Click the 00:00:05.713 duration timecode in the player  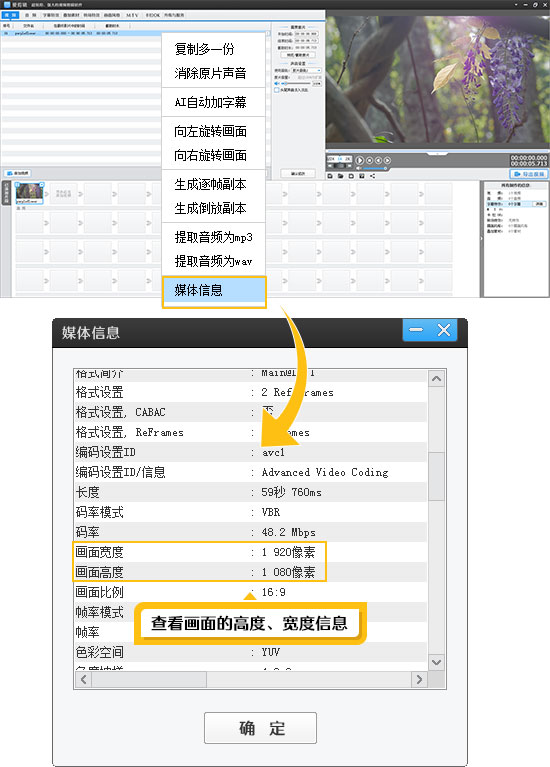pos(528,164)
